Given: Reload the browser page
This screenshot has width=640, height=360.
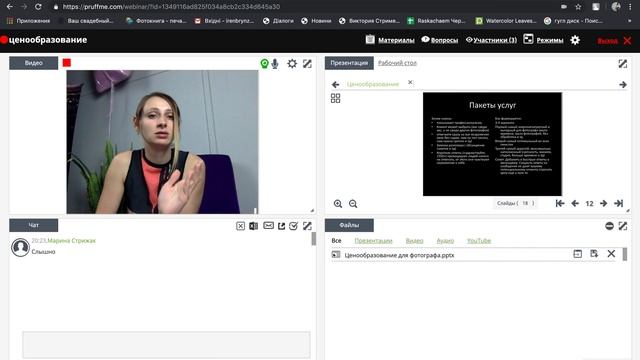Looking at the screenshot, I should click(x=38, y=7).
